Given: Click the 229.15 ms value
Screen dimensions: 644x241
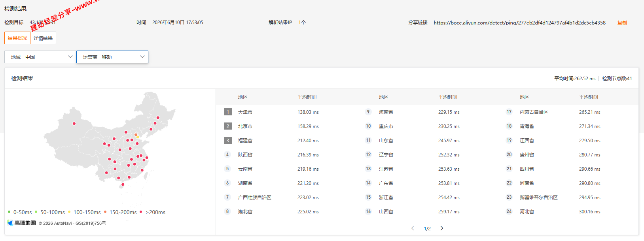Looking at the screenshot, I should coord(449,112).
